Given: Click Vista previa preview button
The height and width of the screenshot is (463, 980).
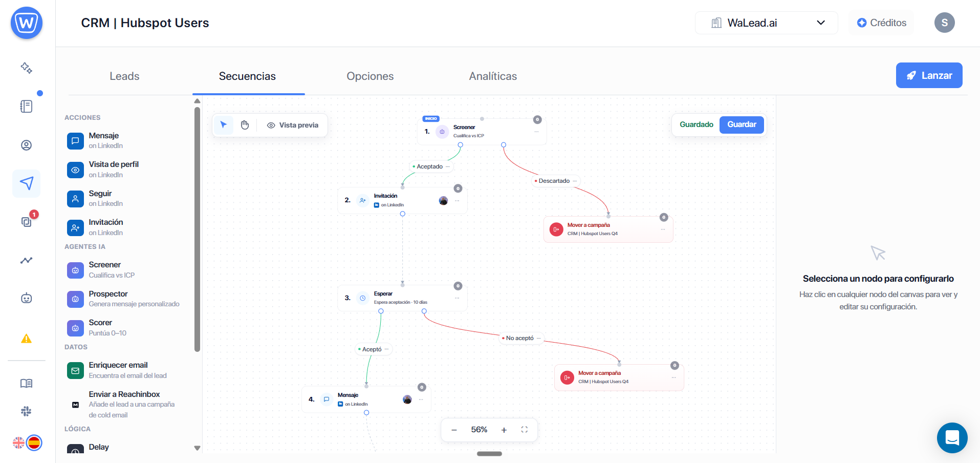Looking at the screenshot, I should (293, 125).
